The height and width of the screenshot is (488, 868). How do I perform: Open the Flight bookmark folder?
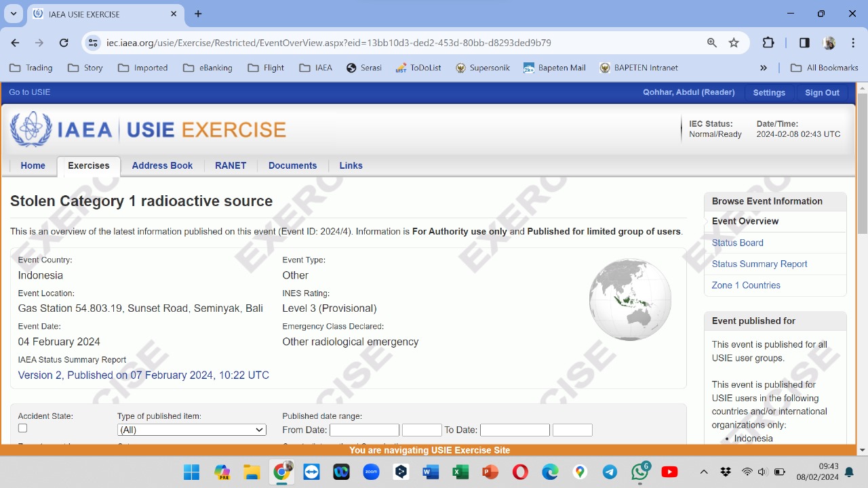pos(266,68)
